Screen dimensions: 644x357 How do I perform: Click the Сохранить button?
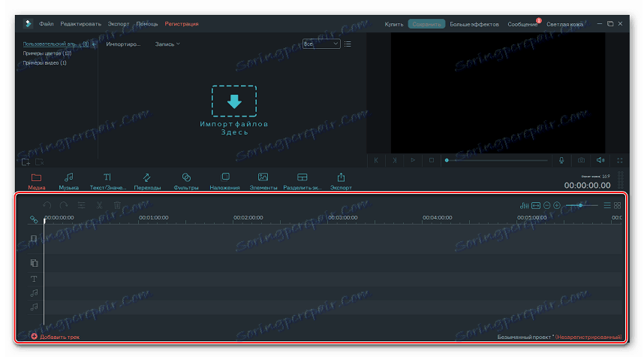click(x=426, y=24)
